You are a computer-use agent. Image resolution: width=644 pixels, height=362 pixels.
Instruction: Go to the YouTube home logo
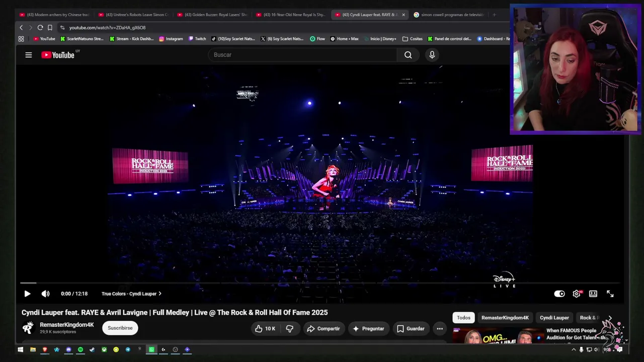pos(58,55)
